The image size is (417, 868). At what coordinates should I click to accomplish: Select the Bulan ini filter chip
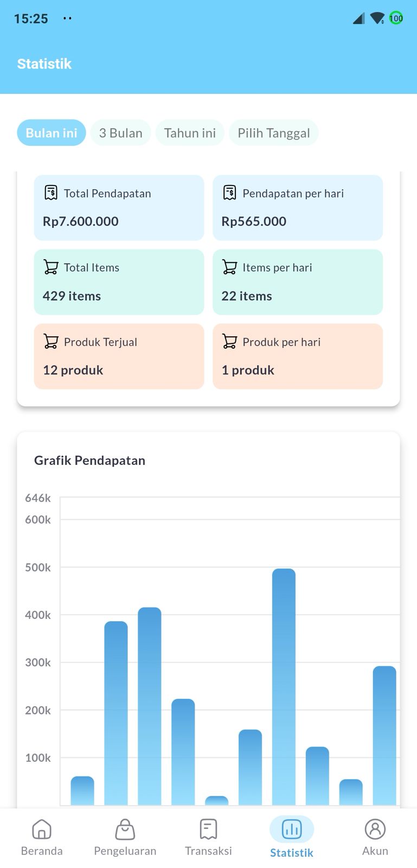pos(52,133)
